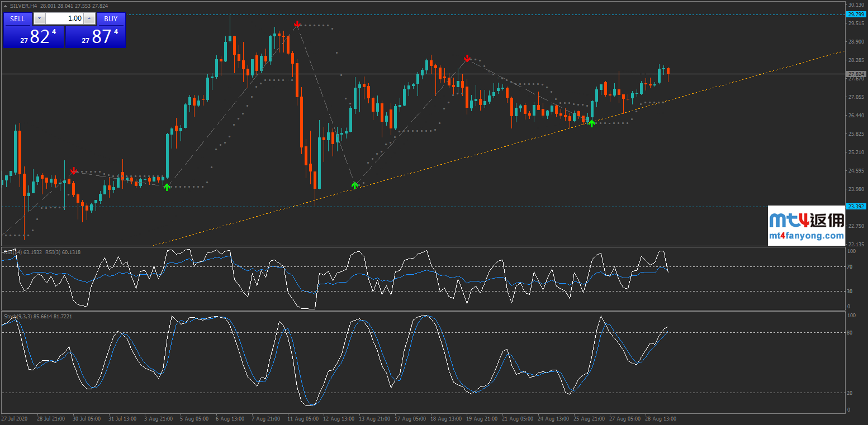Click the SELL button
The height and width of the screenshot is (425, 868).
[17, 18]
